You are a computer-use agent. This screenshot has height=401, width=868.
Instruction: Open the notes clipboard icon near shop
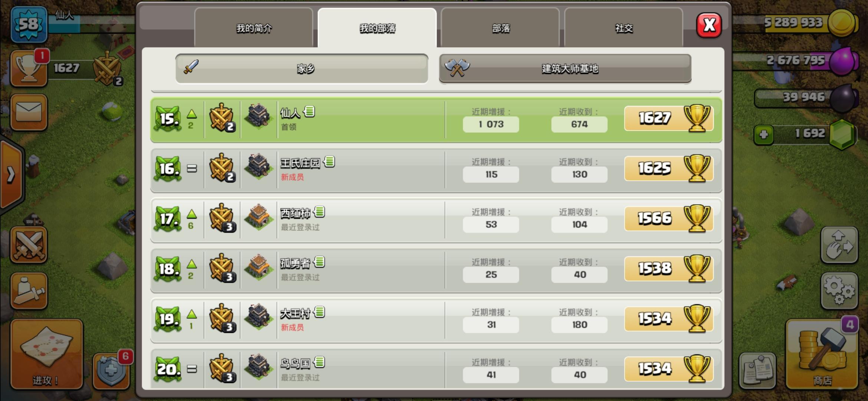[757, 371]
